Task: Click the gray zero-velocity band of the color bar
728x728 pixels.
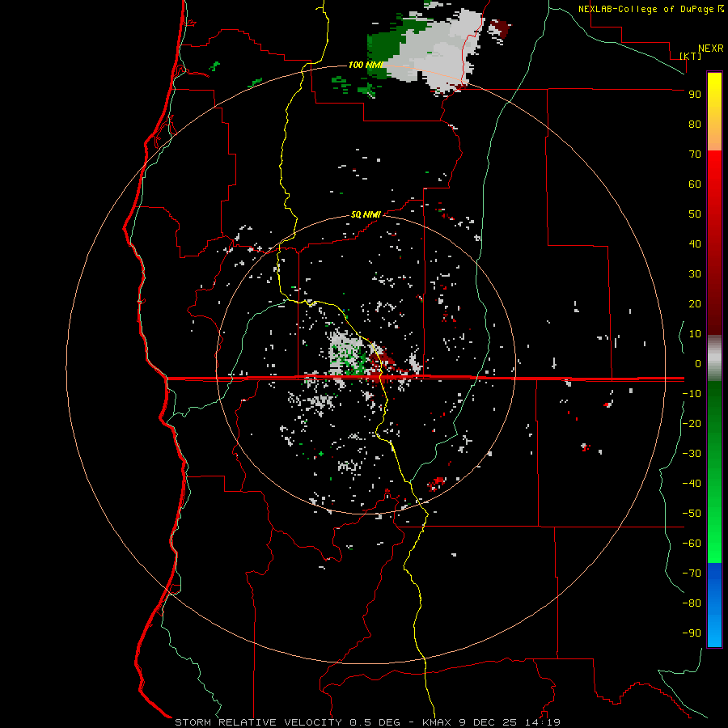Action: click(x=714, y=358)
